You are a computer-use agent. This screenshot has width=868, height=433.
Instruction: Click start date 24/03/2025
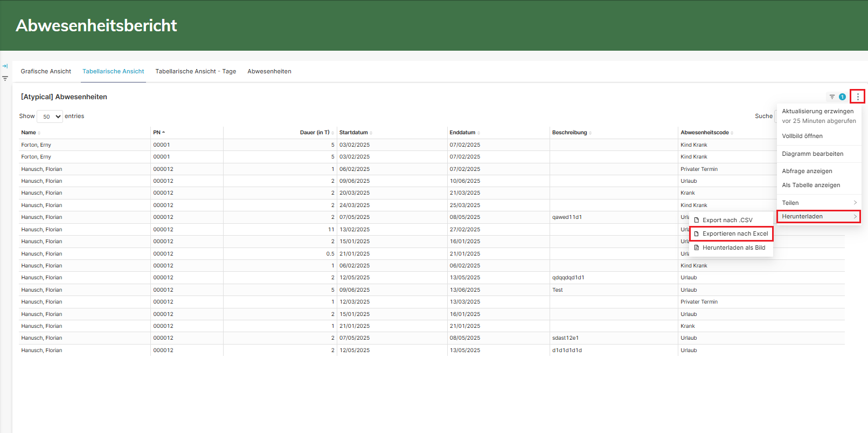355,205
